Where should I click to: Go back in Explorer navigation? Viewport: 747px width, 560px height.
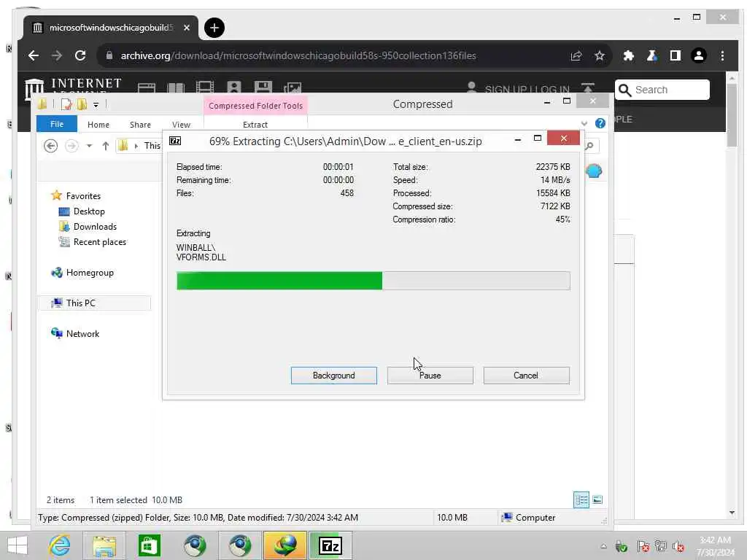click(50, 145)
